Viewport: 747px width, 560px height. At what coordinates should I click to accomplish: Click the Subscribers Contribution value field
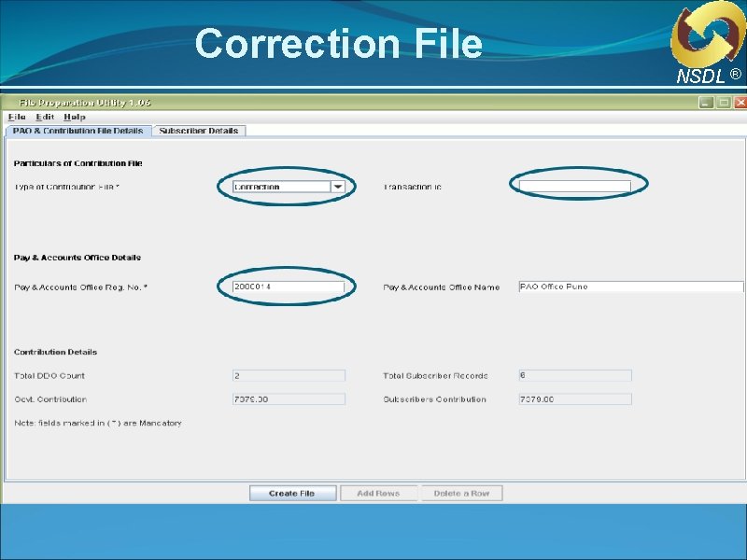(575, 399)
